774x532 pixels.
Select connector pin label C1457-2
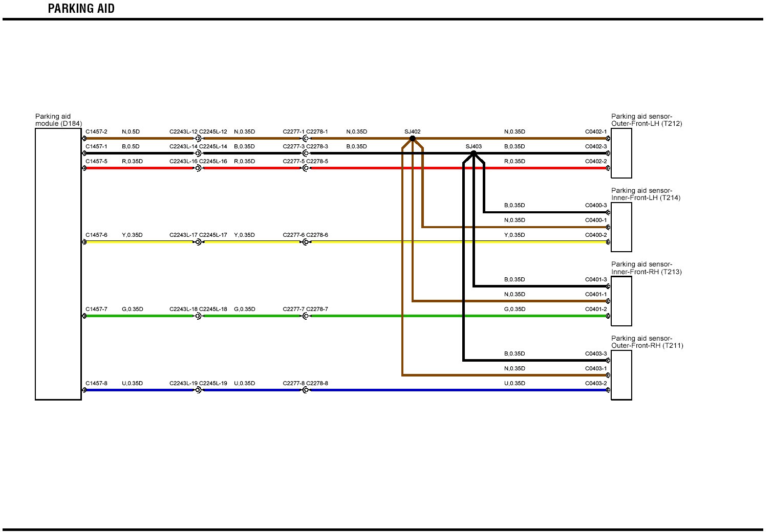point(96,132)
